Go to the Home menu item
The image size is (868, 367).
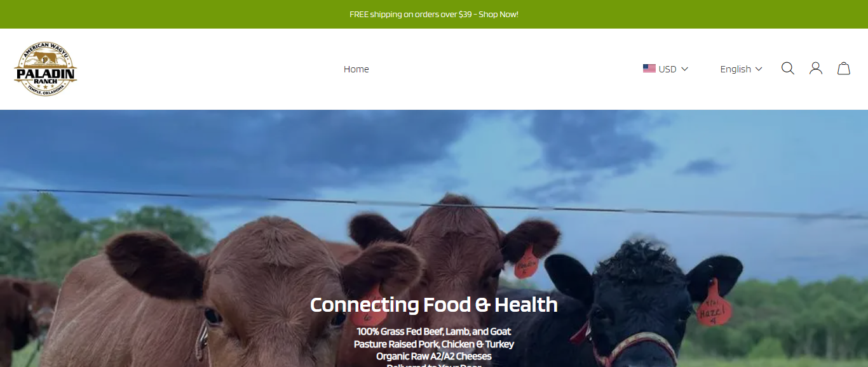[356, 69]
